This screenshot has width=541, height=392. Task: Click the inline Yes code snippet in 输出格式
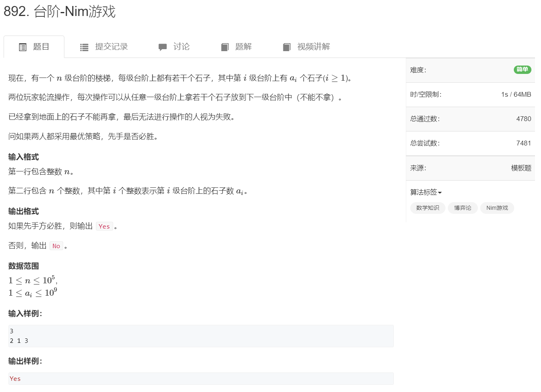tap(104, 226)
